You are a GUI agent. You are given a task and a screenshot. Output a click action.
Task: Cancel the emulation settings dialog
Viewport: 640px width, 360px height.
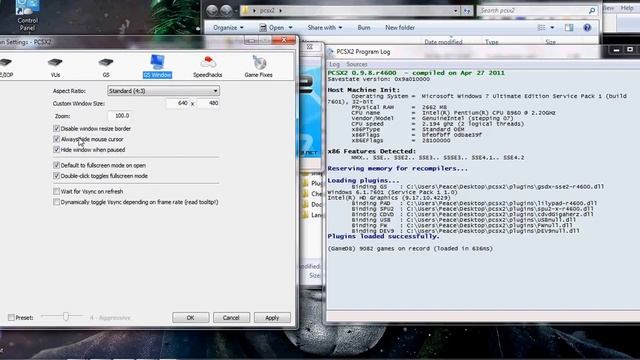(x=231, y=318)
